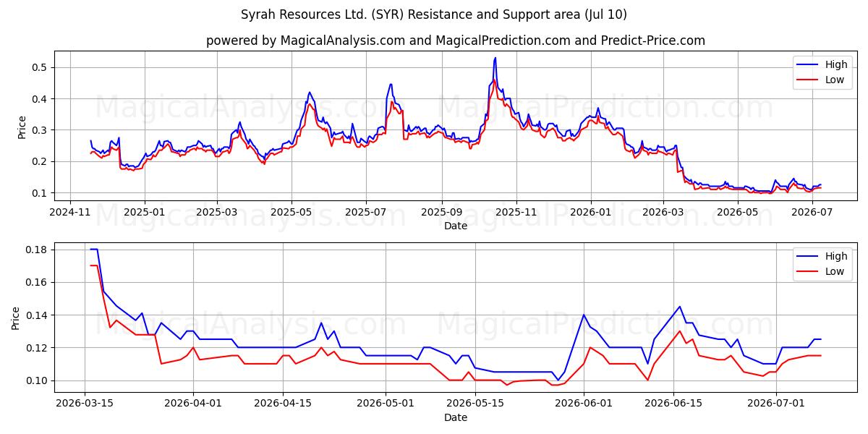Click the 'Low' legend entry in upper chart
The image size is (868, 434).
pos(835,80)
